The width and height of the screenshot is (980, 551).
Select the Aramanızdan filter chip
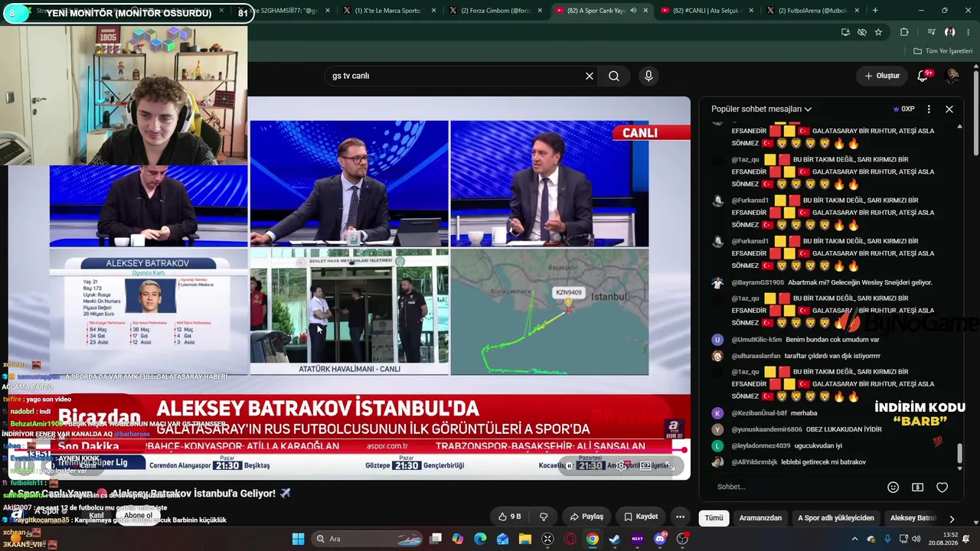[760, 518]
